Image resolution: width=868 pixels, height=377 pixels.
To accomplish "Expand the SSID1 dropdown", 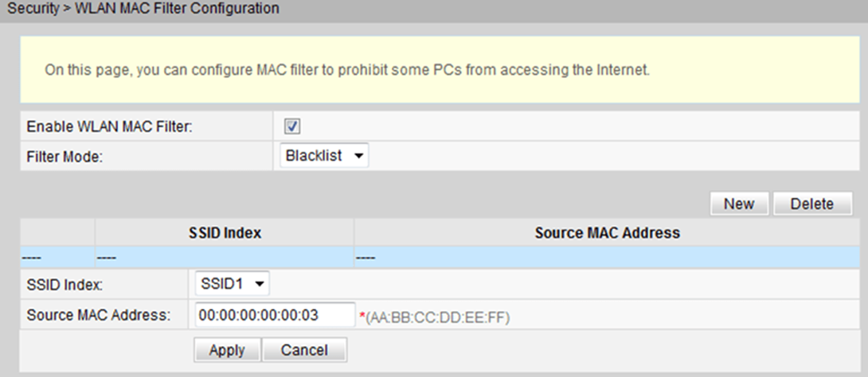I will coord(232,284).
